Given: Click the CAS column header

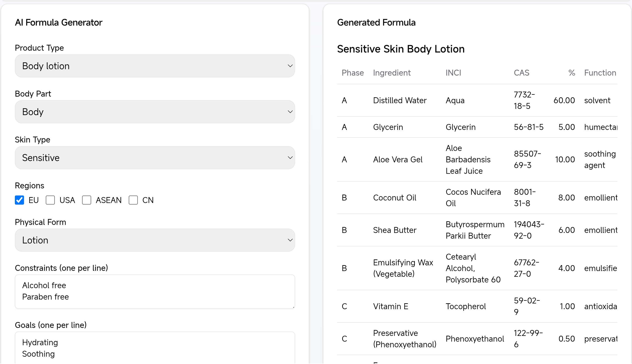Looking at the screenshot, I should [x=522, y=73].
